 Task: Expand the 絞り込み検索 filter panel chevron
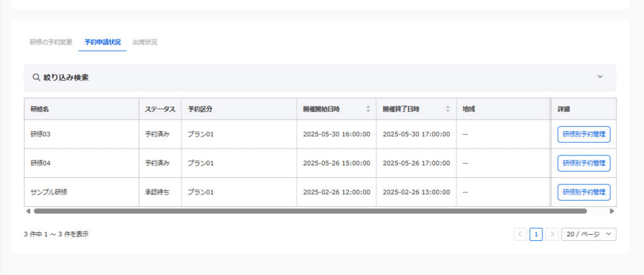pyautogui.click(x=600, y=77)
